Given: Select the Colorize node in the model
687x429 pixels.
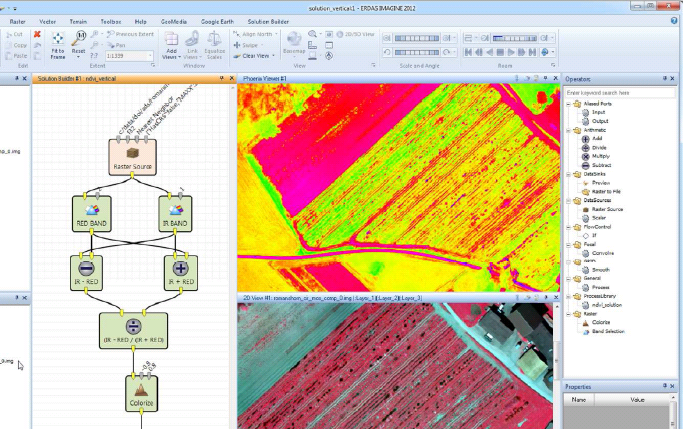Looking at the screenshot, I should click(x=142, y=394).
